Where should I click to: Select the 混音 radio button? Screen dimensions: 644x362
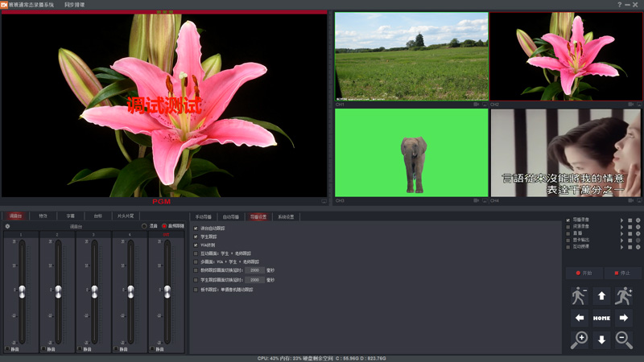coord(144,226)
